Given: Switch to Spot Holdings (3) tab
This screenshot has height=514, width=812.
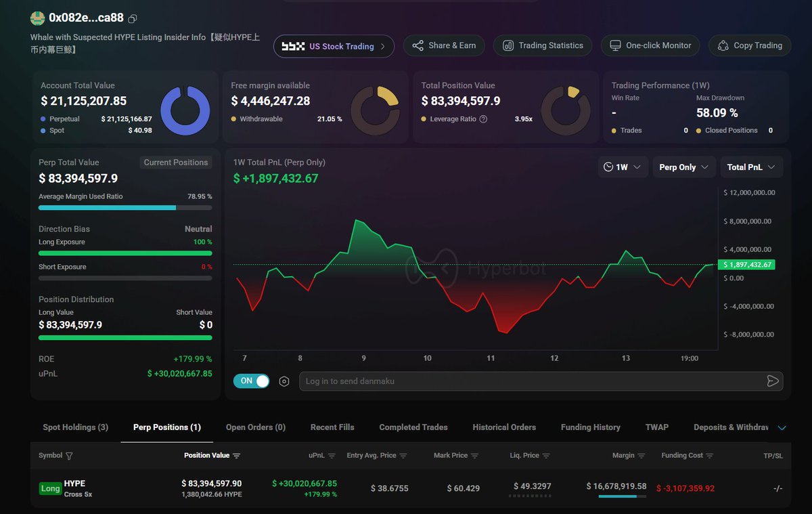Looking at the screenshot, I should (75, 427).
